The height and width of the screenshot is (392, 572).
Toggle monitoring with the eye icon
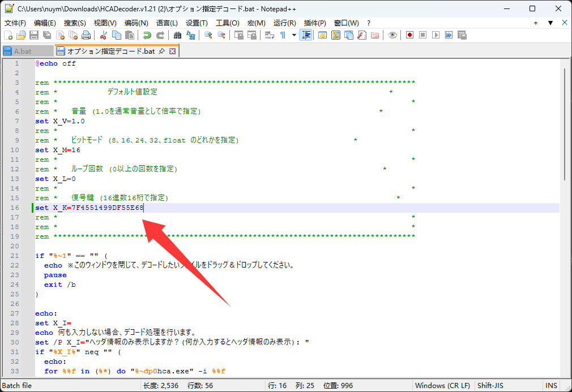pos(392,35)
